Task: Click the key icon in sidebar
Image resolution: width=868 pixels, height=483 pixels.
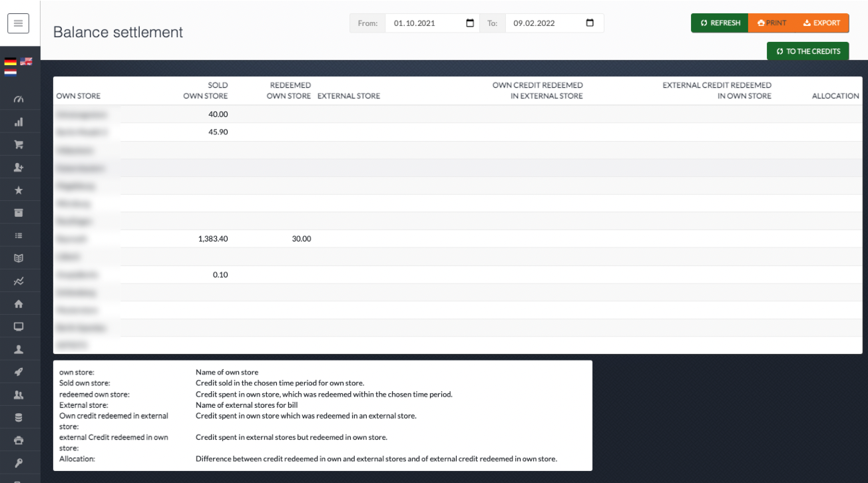Action: pos(19,462)
